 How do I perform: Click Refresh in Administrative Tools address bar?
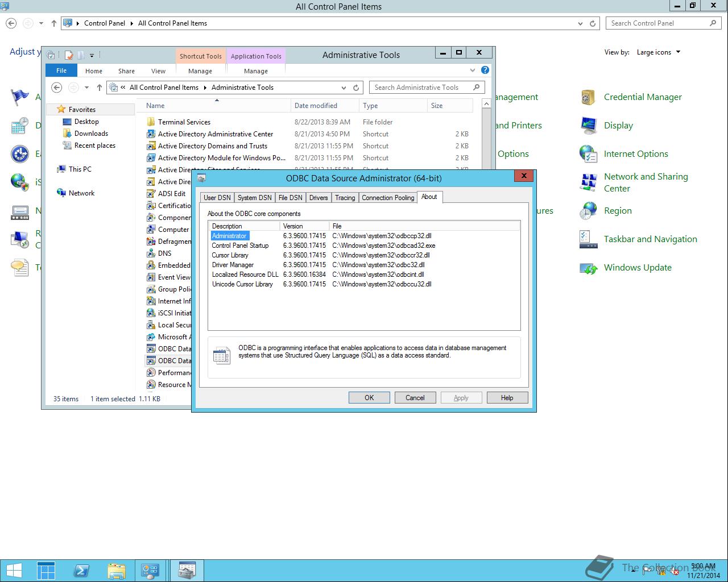356,88
